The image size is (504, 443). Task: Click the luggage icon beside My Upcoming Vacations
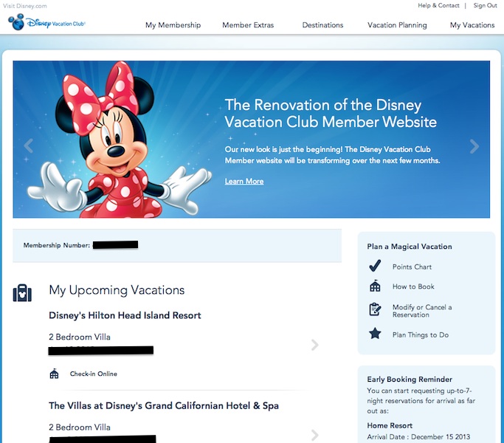click(x=22, y=292)
